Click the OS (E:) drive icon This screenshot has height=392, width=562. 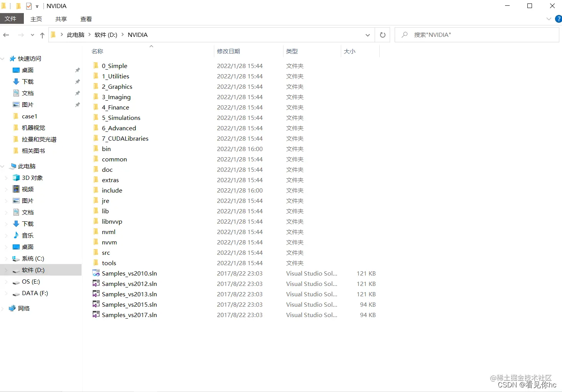click(x=16, y=282)
